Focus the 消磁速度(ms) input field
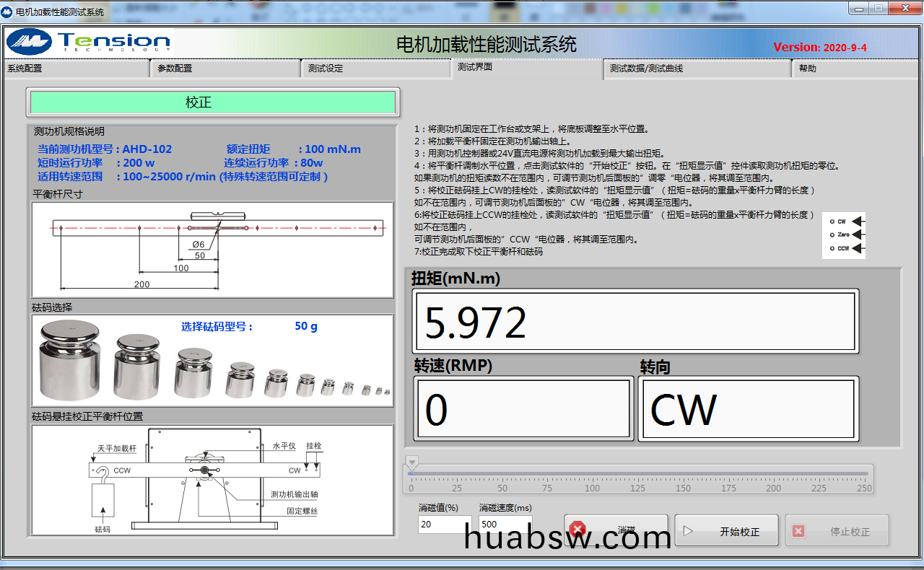 click(505, 525)
